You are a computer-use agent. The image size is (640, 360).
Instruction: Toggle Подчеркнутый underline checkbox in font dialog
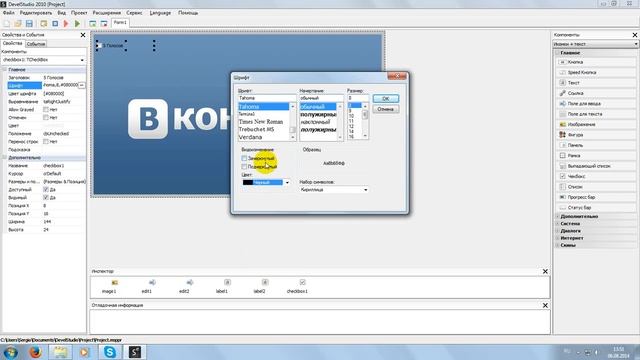pyautogui.click(x=244, y=167)
